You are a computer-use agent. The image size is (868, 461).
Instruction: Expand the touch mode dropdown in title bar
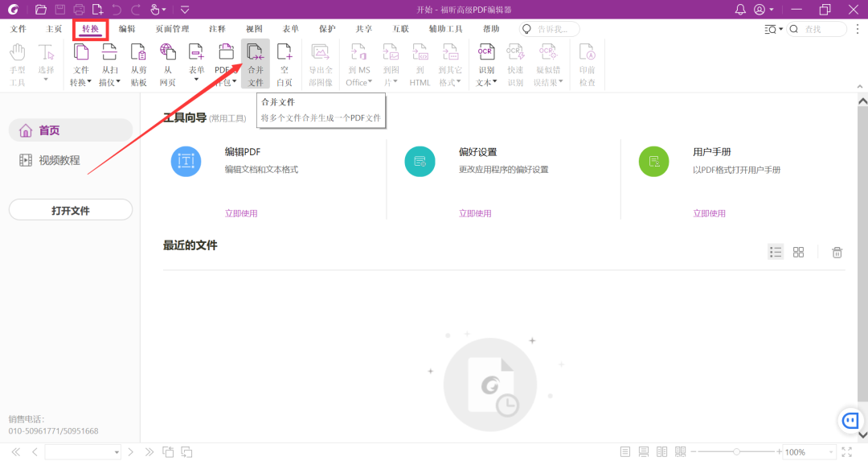pyautogui.click(x=164, y=10)
